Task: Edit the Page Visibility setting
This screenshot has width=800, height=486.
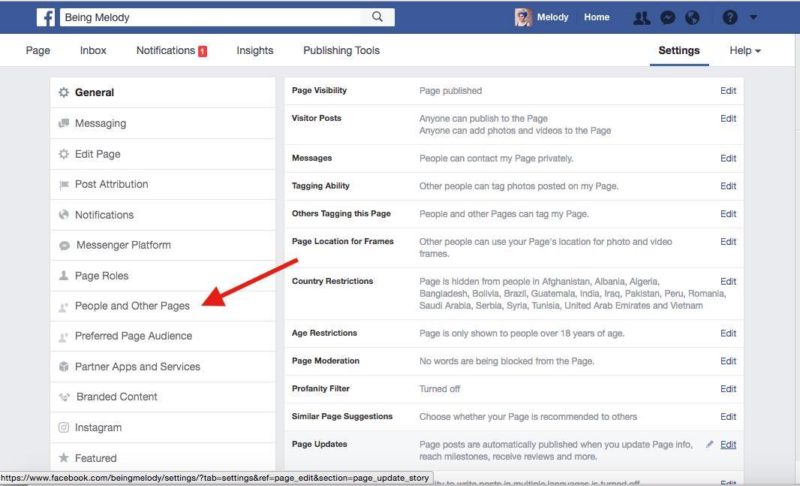Action: coord(728,90)
